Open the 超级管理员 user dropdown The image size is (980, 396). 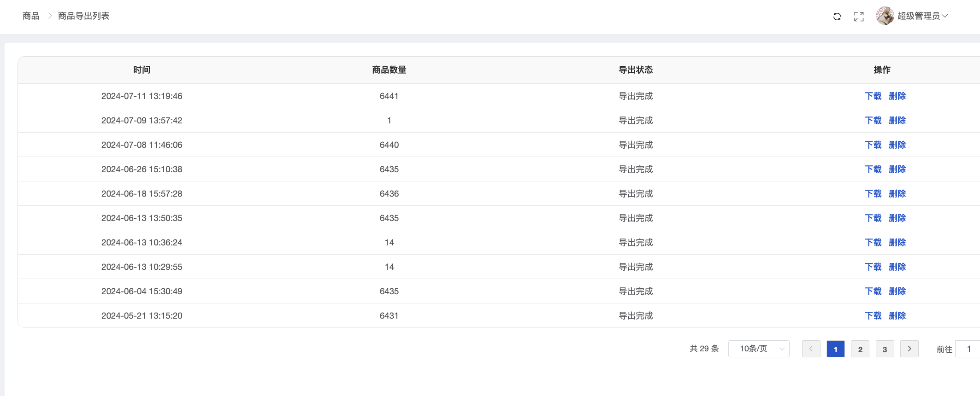click(922, 16)
